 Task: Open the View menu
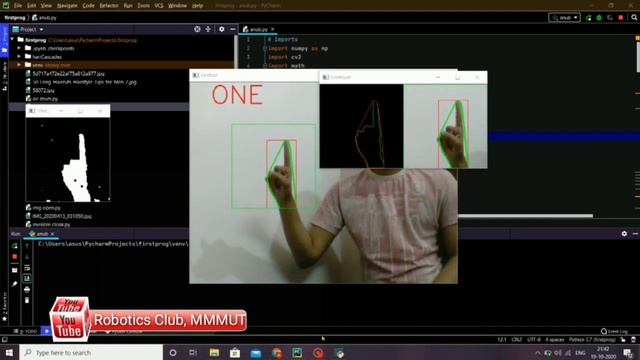(46, 6)
